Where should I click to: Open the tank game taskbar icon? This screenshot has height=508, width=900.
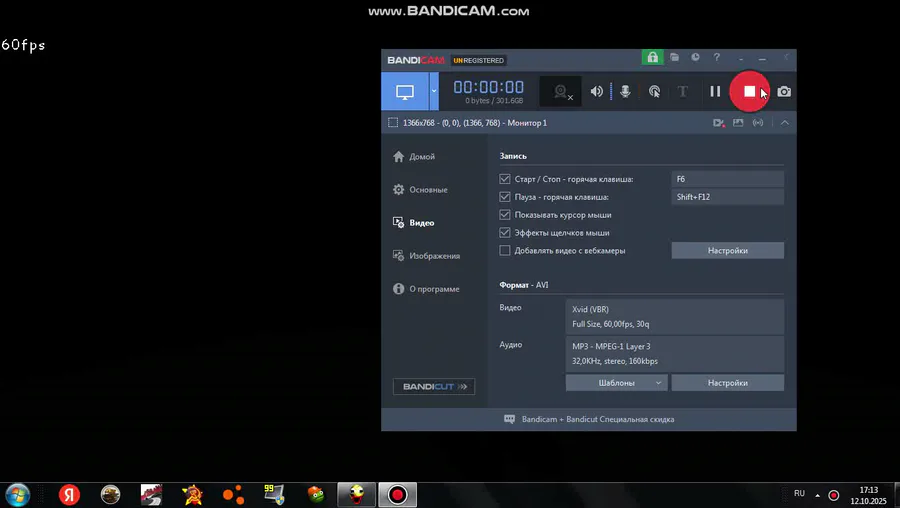tap(110, 495)
